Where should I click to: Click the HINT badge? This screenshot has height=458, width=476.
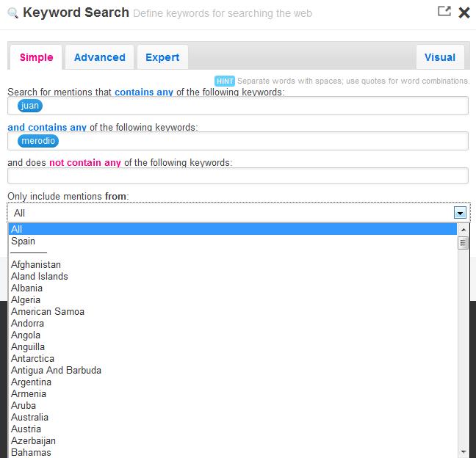pos(224,81)
